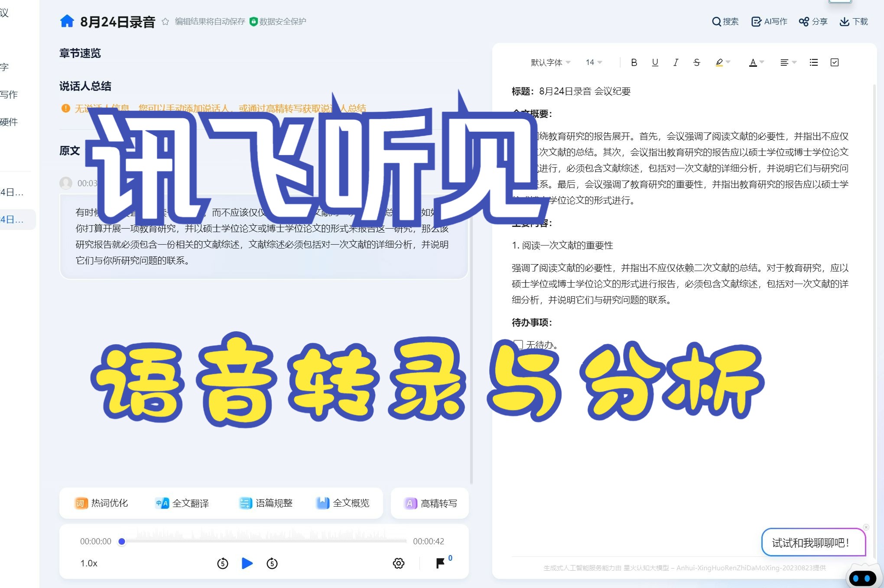The width and height of the screenshot is (884, 588).
Task: Insert a bulleted list
Action: coord(813,62)
